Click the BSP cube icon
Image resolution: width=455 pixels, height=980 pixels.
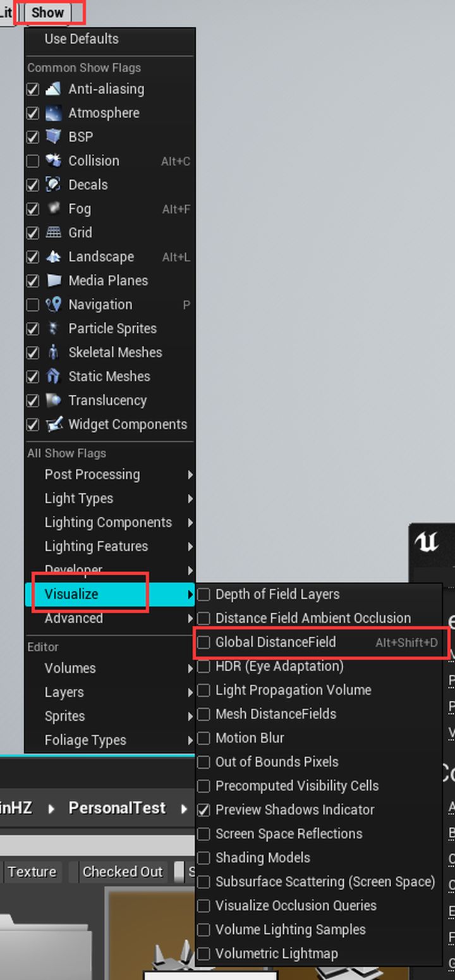(54, 137)
